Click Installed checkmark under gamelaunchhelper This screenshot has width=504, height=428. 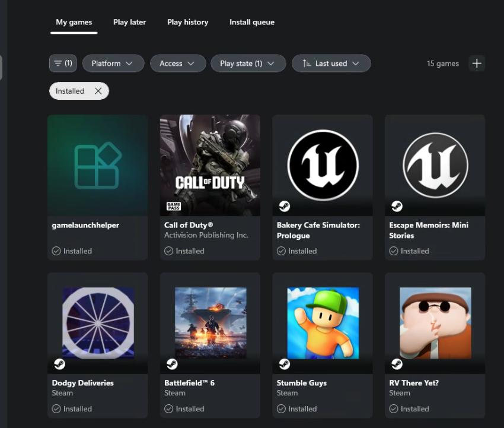[56, 251]
